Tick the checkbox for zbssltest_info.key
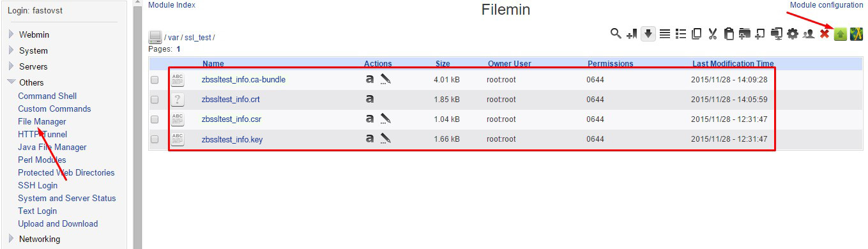Screen dimensions: 868x249 click(x=155, y=139)
